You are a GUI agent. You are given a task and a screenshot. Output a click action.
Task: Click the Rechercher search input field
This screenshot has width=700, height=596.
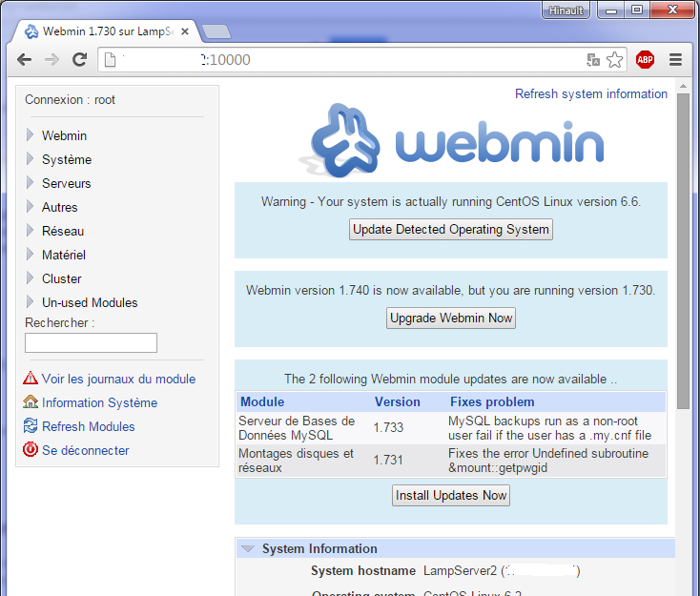pyautogui.click(x=91, y=342)
